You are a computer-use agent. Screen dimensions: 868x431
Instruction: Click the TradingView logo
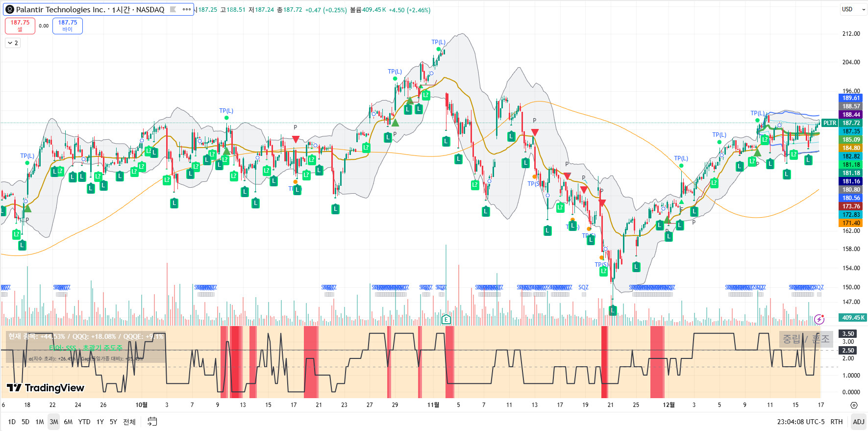click(x=46, y=388)
